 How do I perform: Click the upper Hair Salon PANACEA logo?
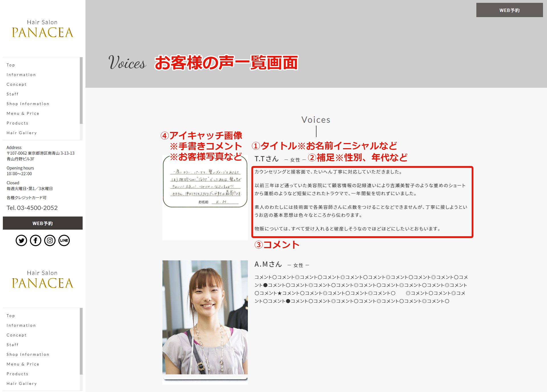click(x=42, y=29)
